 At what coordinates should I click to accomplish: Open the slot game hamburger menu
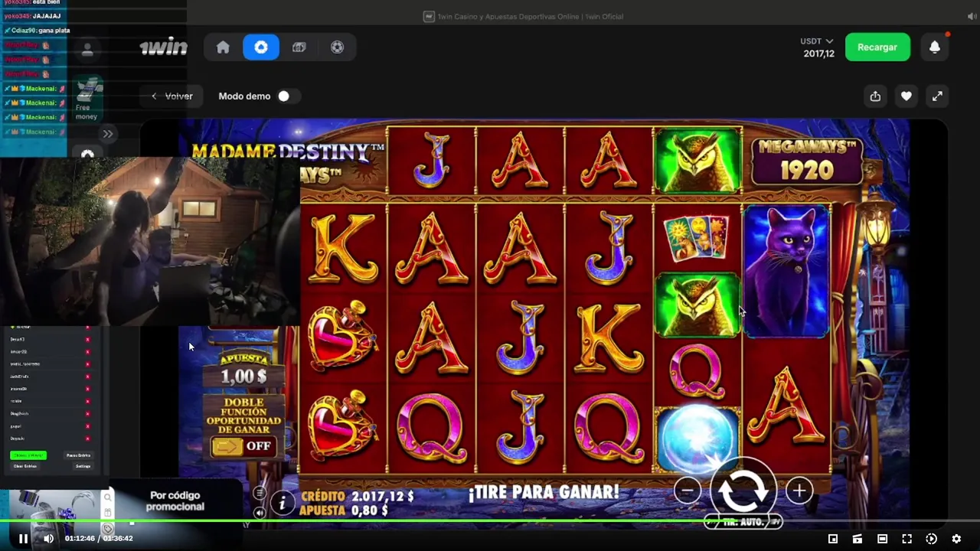pos(260,494)
